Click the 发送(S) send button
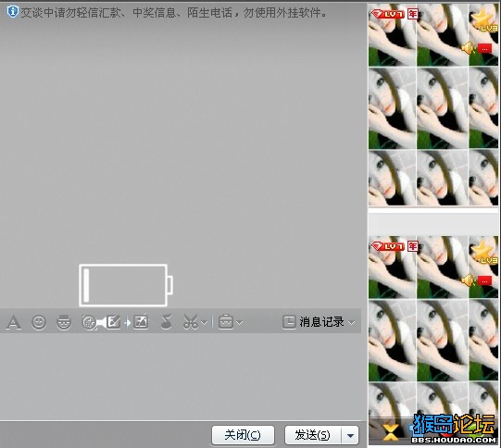The width and height of the screenshot is (501, 448). [313, 435]
